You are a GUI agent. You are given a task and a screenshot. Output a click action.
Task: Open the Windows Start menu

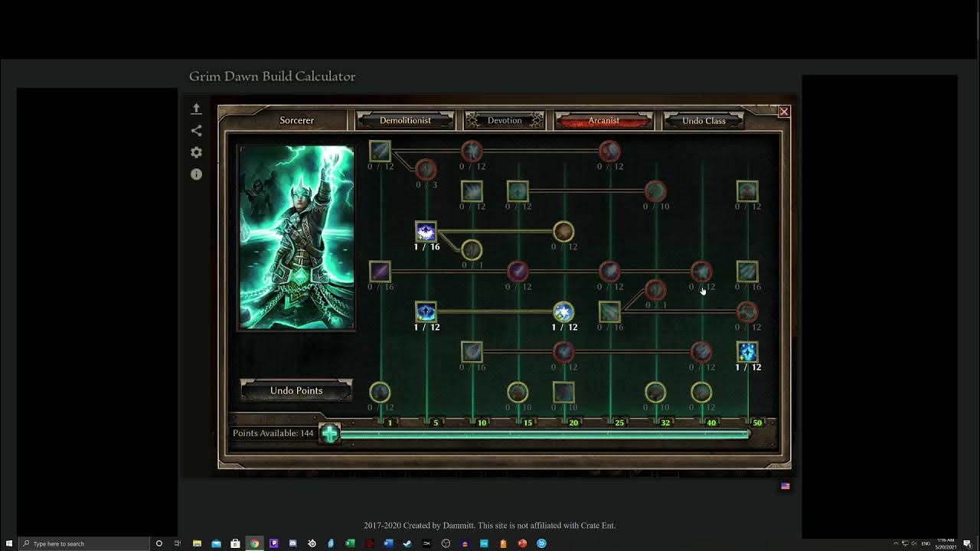pos(8,543)
